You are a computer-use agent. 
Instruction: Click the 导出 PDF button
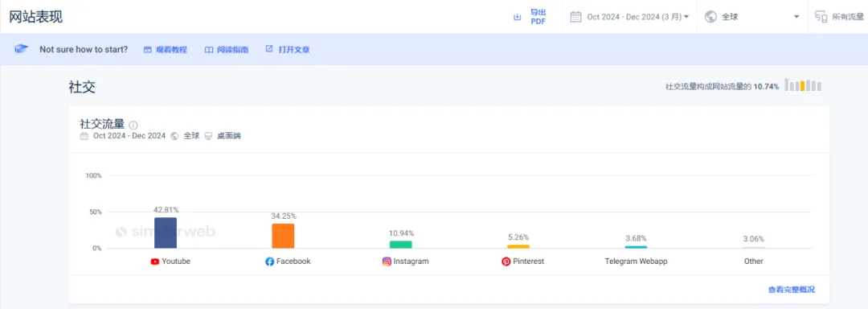click(530, 17)
